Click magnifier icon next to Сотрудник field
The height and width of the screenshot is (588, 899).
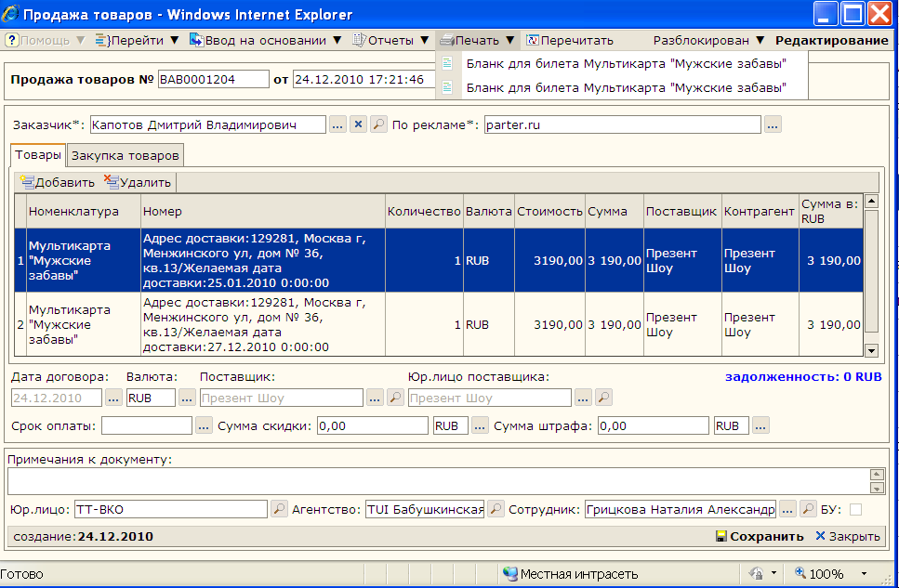[809, 509]
